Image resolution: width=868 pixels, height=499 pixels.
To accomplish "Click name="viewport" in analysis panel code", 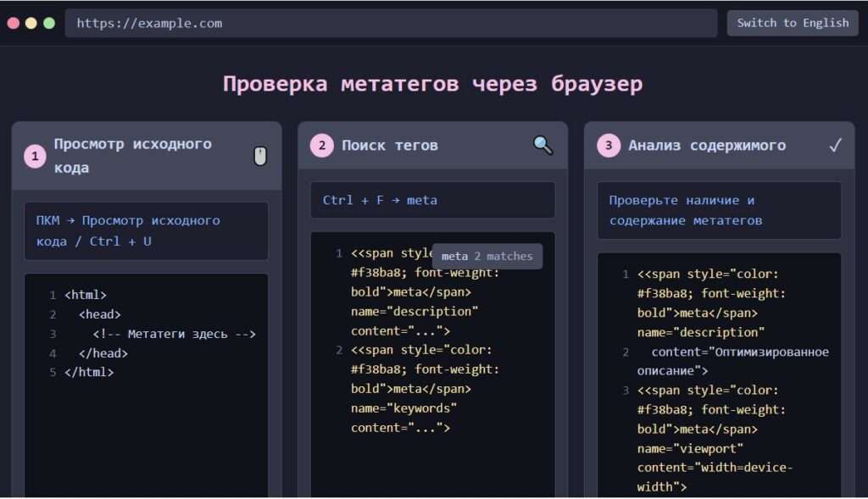I will tap(690, 449).
